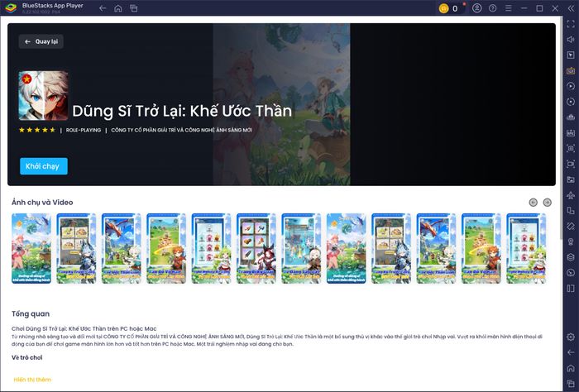579x392 pixels.
Task: Open settings with the sidebar gear icon
Action: (x=571, y=337)
